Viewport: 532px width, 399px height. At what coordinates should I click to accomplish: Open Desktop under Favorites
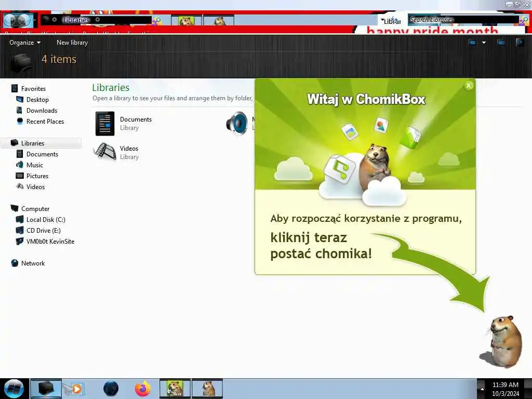click(37, 99)
